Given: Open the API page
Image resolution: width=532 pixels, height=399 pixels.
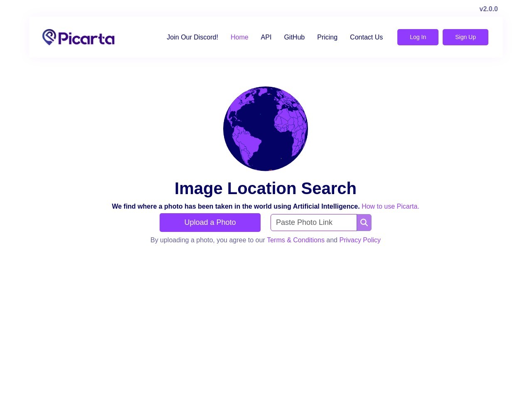Looking at the screenshot, I should point(266,37).
